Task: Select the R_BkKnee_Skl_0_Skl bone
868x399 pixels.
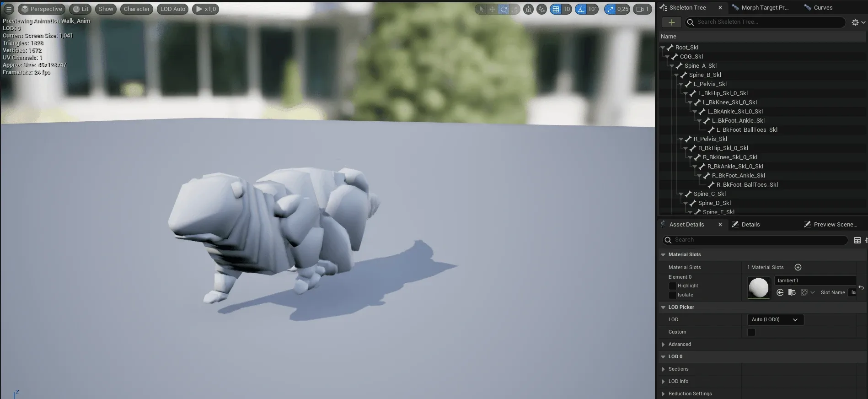Action: point(730,157)
